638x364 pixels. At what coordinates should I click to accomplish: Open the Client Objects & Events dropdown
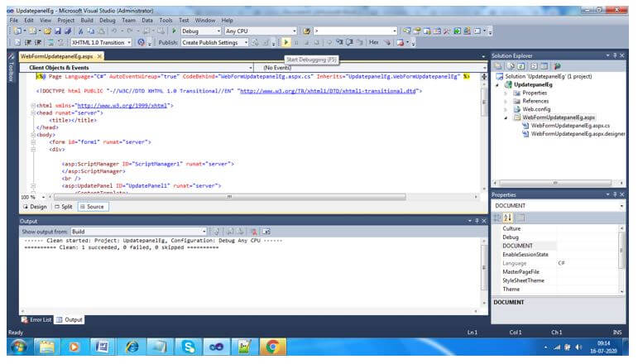click(138, 68)
